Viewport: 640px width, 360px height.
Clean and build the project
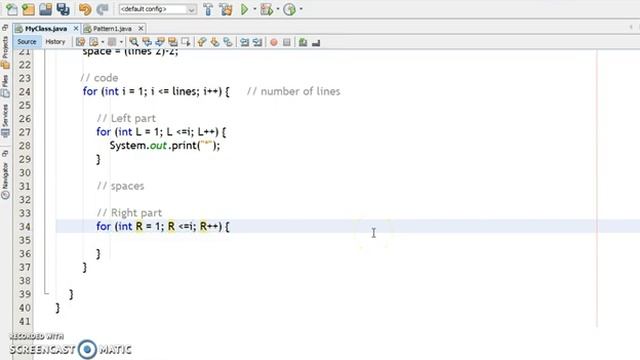click(x=226, y=9)
